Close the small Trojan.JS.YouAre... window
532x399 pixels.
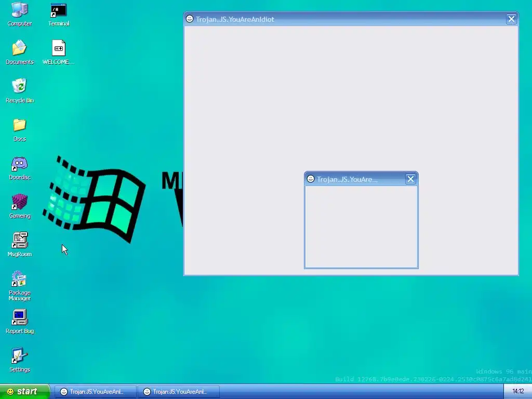tap(410, 179)
